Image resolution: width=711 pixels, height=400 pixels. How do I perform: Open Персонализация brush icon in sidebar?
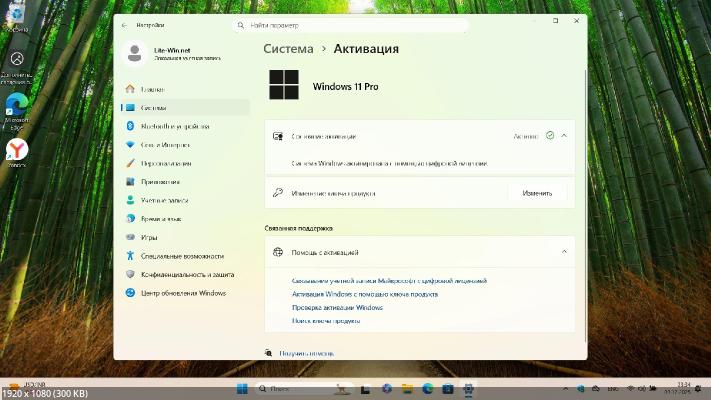point(130,163)
